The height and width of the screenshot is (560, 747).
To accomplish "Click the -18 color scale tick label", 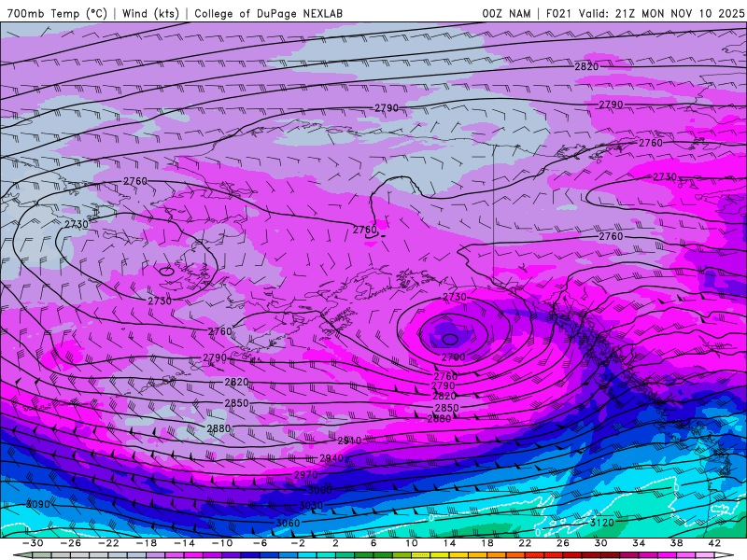I will (x=147, y=543).
